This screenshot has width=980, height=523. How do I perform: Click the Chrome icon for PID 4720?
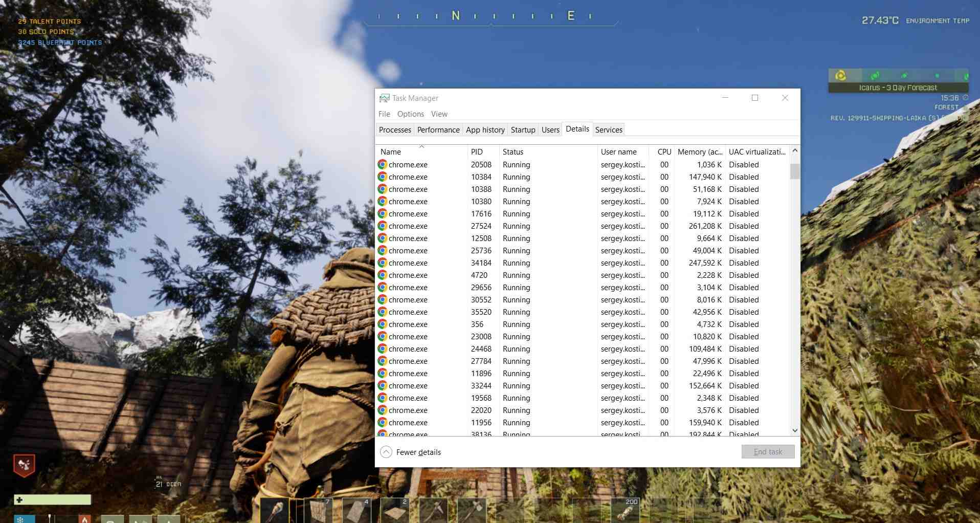[382, 275]
